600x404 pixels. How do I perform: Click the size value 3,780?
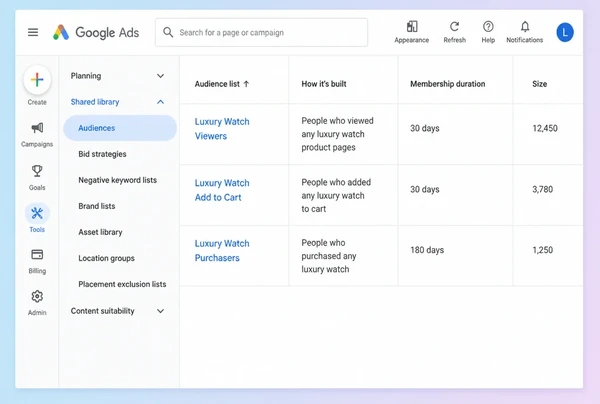(x=543, y=189)
